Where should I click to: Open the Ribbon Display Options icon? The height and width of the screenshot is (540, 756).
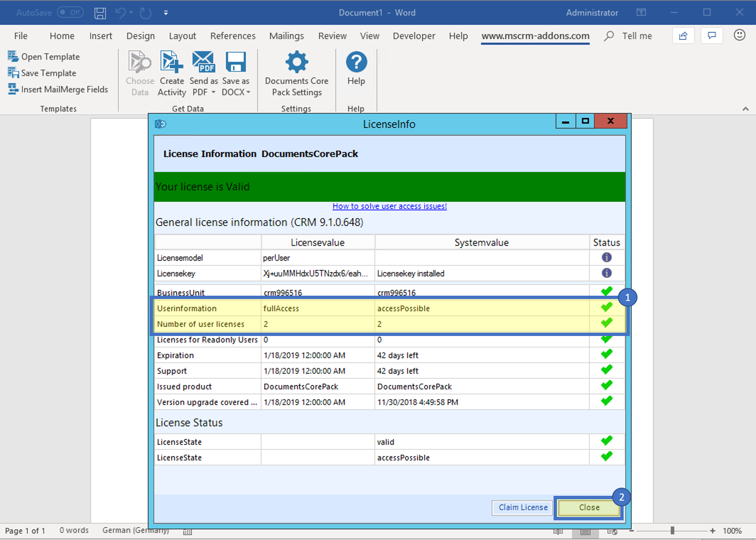coord(641,12)
